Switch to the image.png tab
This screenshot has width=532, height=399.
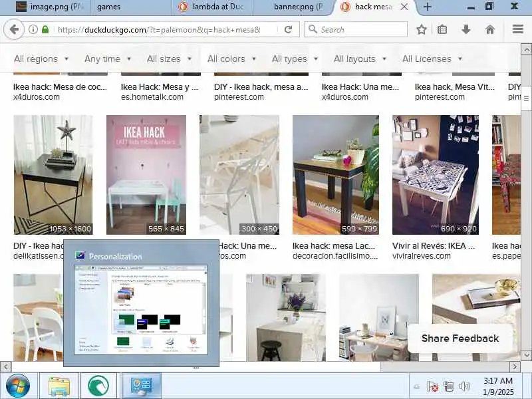[50, 7]
